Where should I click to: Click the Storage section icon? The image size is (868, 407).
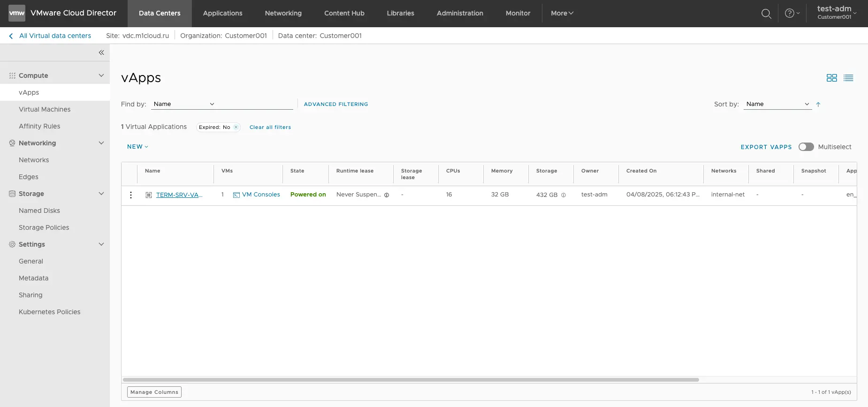[12, 194]
